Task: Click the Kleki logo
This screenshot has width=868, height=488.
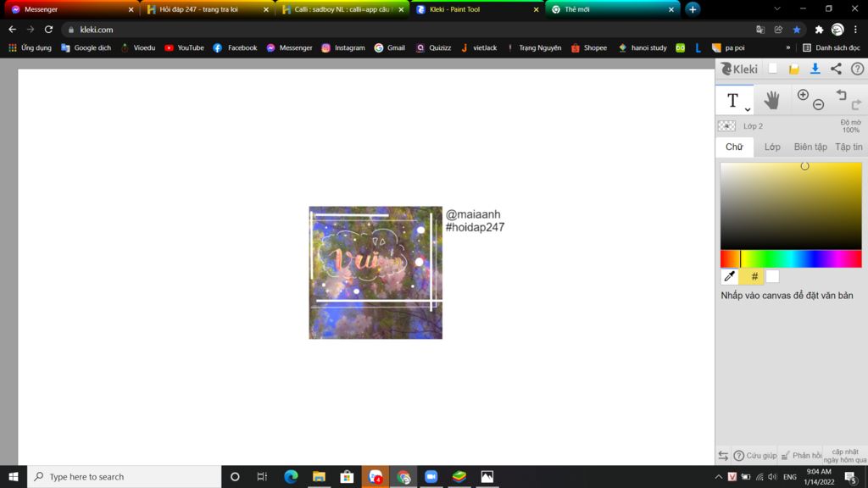Action: [739, 69]
